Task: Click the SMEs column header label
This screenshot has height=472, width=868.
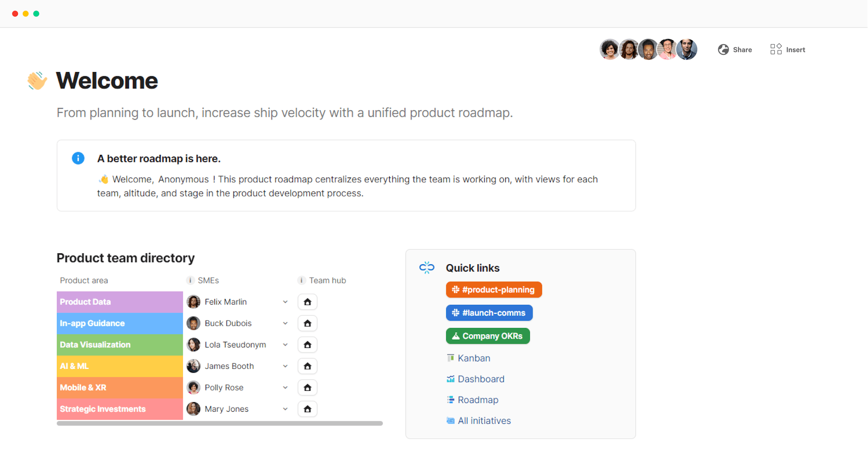Action: click(x=208, y=280)
